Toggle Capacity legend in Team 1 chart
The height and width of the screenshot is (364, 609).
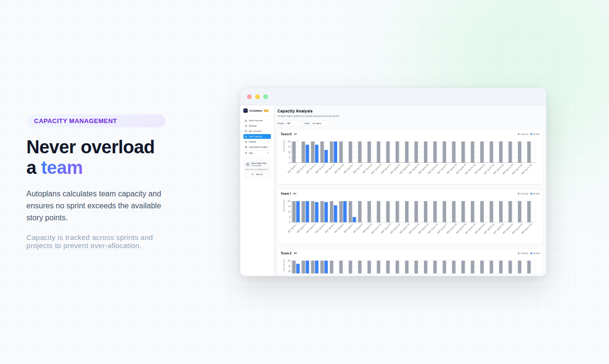tap(523, 193)
